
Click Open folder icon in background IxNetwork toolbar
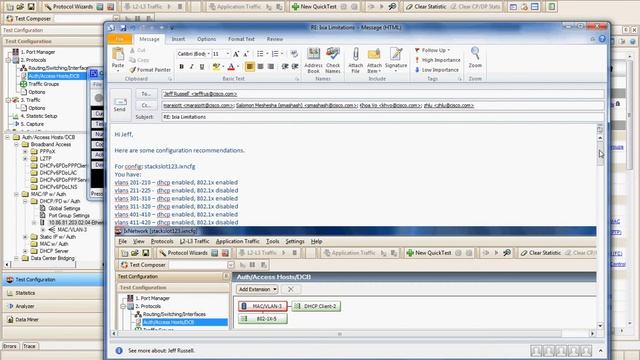[20, 7]
